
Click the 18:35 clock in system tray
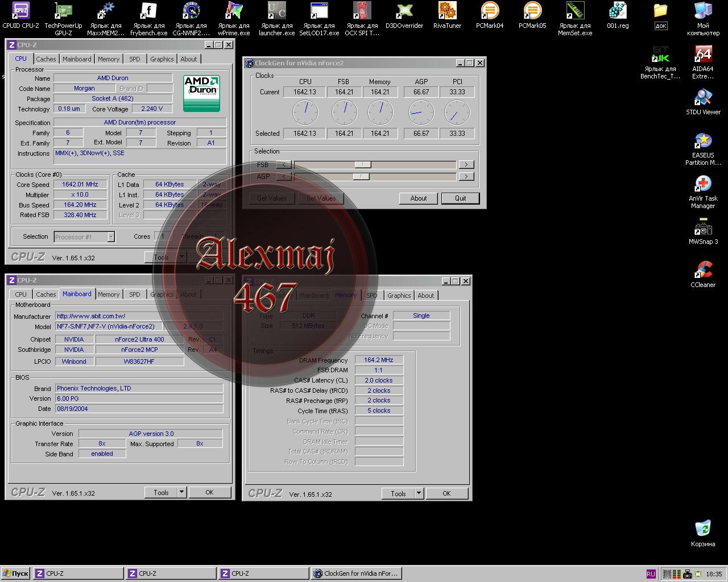(x=714, y=574)
